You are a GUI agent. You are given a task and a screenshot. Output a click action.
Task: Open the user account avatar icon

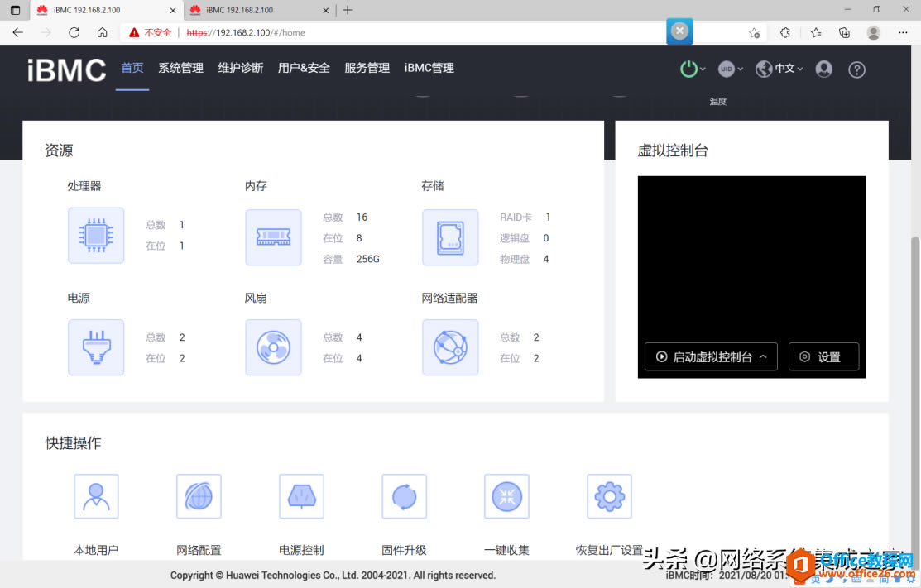[823, 69]
